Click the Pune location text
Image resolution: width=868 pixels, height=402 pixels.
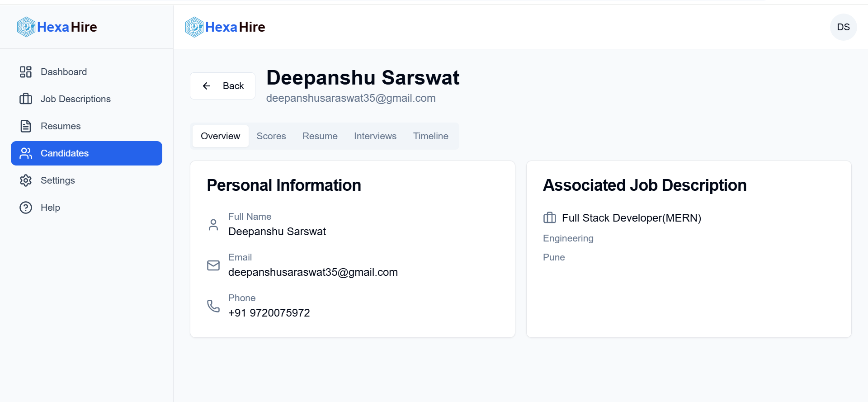coord(554,257)
